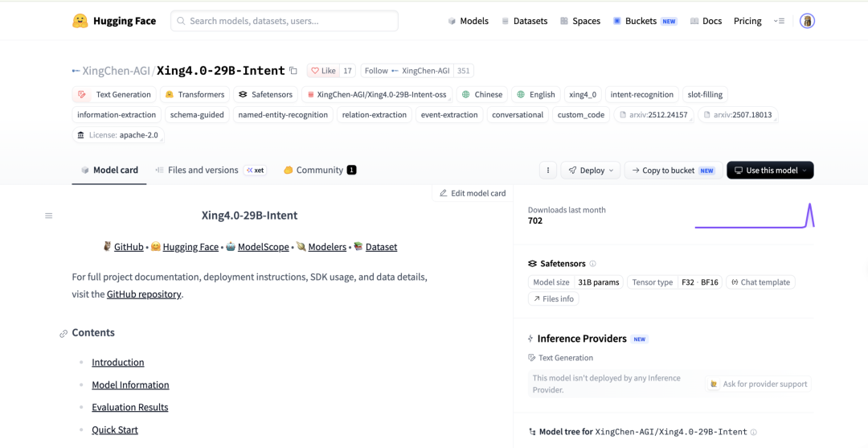
Task: Click the English language tag
Action: pos(536,94)
